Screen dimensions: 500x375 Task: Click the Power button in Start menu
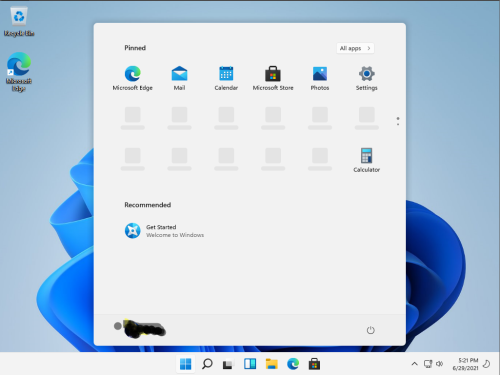371,330
